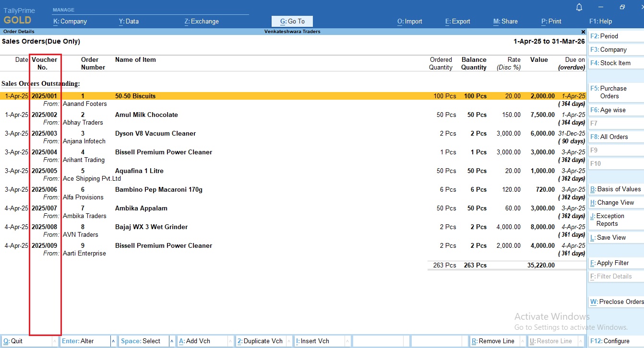Viewport: 644px width, 348px height.
Task: Open the Z: Exchange menu
Action: 202,21
